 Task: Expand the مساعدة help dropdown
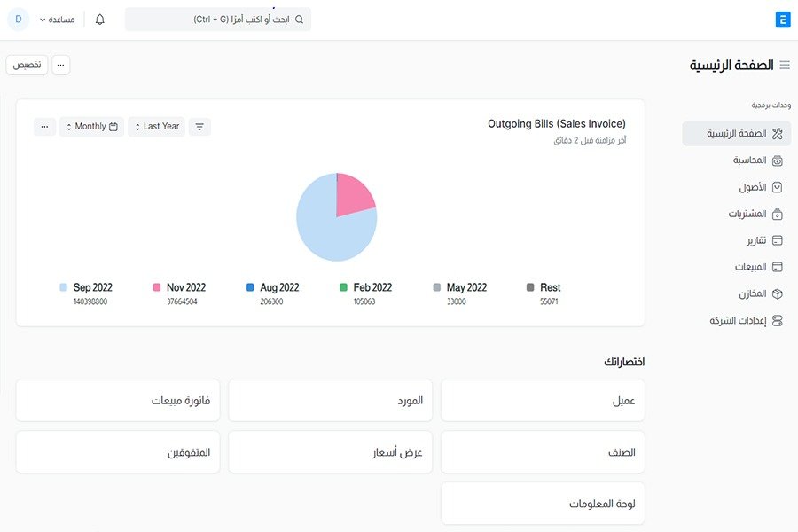click(x=55, y=20)
